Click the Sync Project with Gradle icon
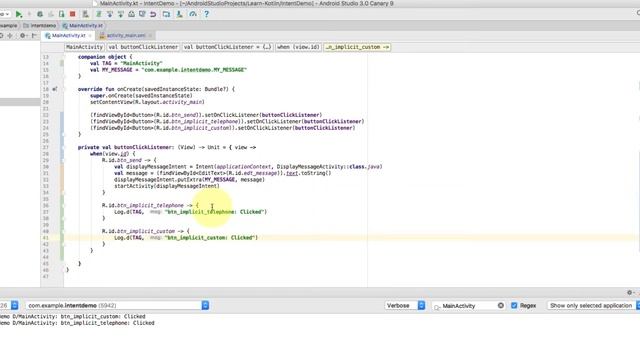Screen dimensions: 640x360 [x=99, y=14]
